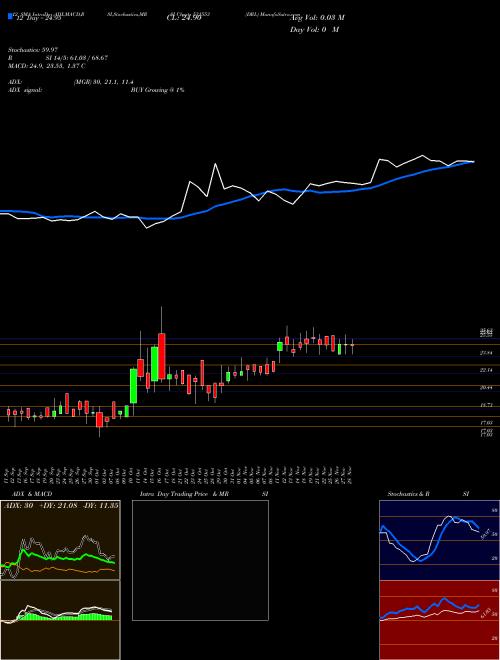
Task: Click the 23.84 price axis label
Action: point(486,353)
